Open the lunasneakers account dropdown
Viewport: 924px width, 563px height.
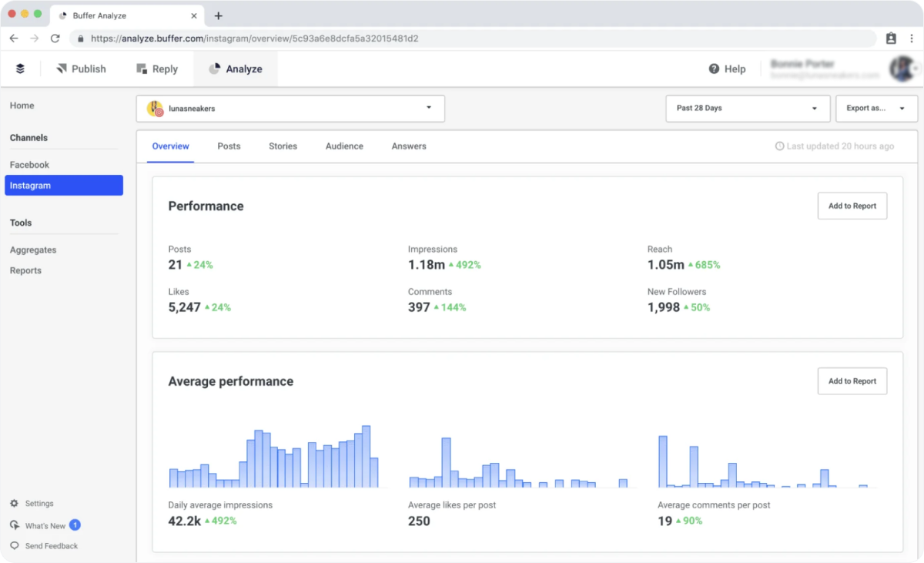[x=290, y=109]
